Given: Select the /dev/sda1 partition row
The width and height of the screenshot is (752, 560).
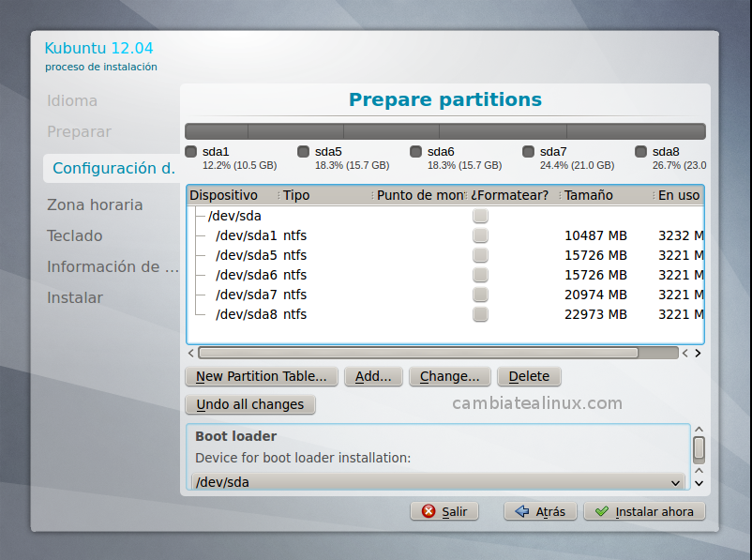Looking at the screenshot, I should 445,235.
